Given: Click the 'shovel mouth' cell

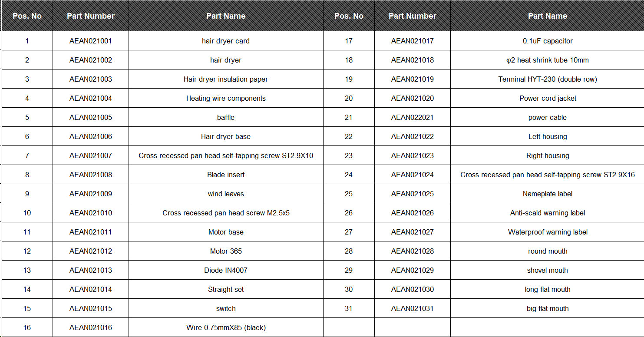Looking at the screenshot, I should click(x=547, y=270).
